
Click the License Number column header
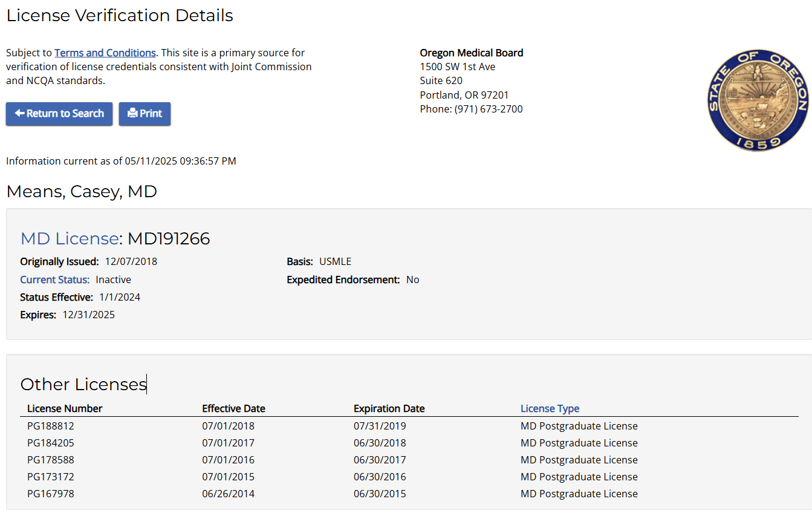coord(65,408)
